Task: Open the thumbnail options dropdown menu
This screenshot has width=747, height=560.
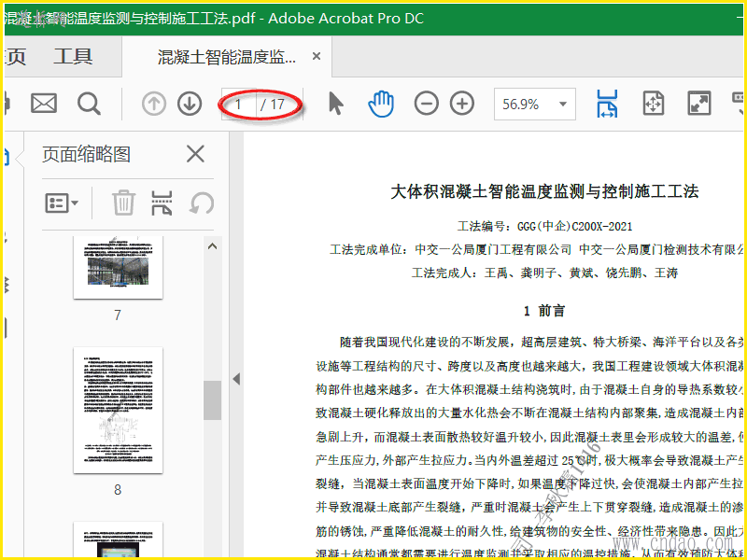Action: [x=62, y=203]
